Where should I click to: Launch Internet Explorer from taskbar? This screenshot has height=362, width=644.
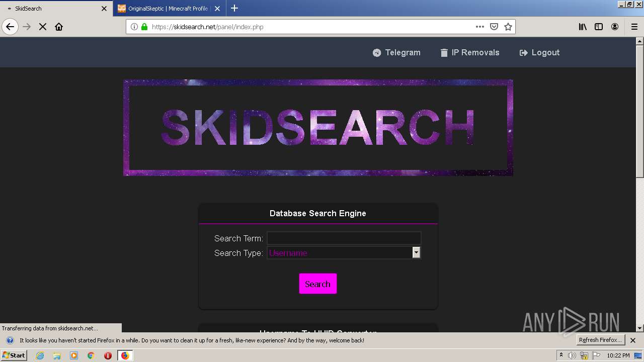40,355
